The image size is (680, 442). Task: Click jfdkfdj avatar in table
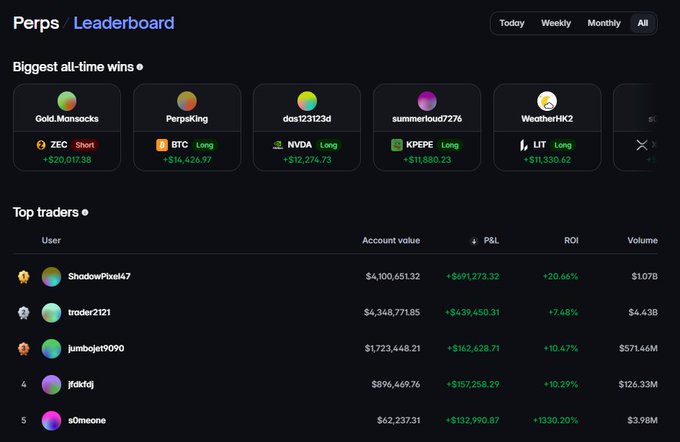coord(51,384)
